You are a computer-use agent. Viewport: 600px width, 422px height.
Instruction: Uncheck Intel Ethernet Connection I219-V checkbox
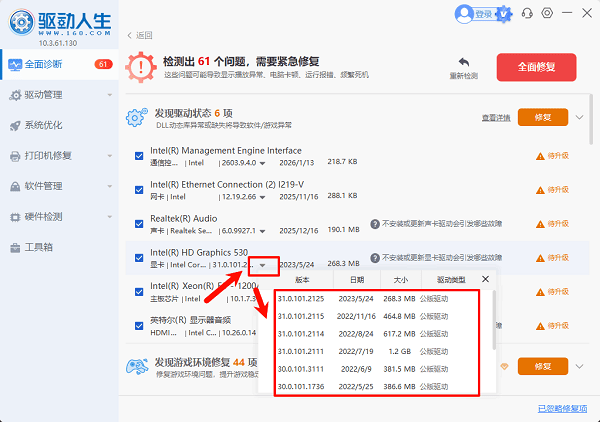pos(139,190)
